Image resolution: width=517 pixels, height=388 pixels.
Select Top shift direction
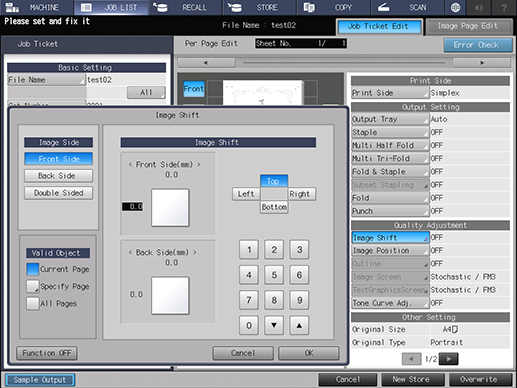point(274,181)
